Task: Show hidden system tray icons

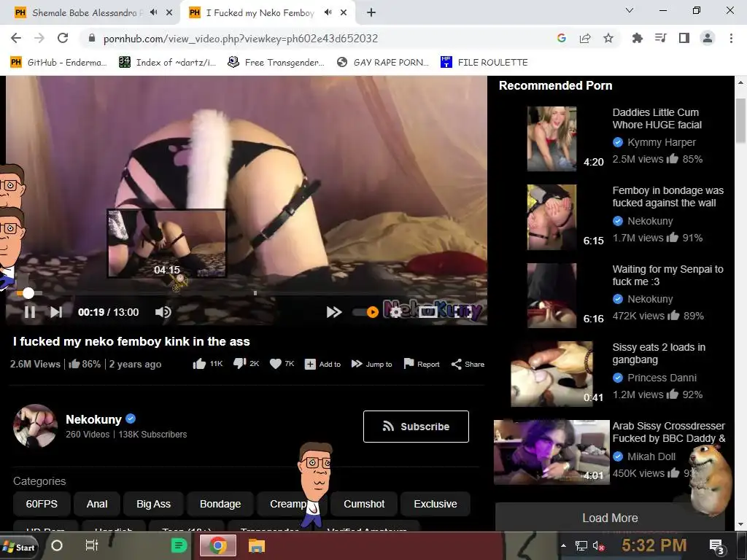Action: point(564,545)
